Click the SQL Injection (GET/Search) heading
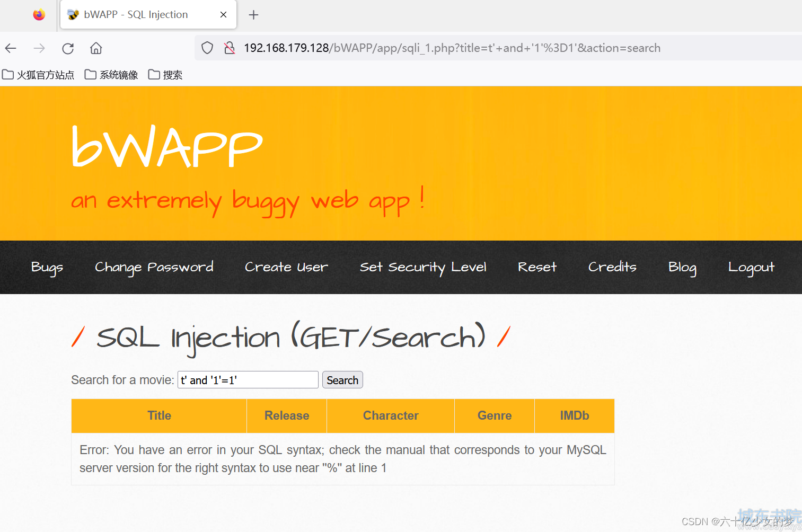The width and height of the screenshot is (802, 532). [291, 338]
